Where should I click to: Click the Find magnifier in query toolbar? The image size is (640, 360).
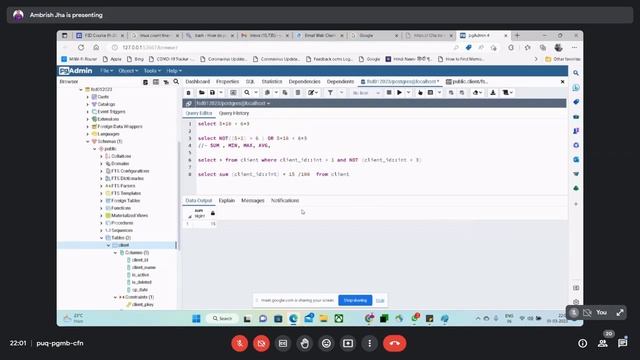click(247, 93)
